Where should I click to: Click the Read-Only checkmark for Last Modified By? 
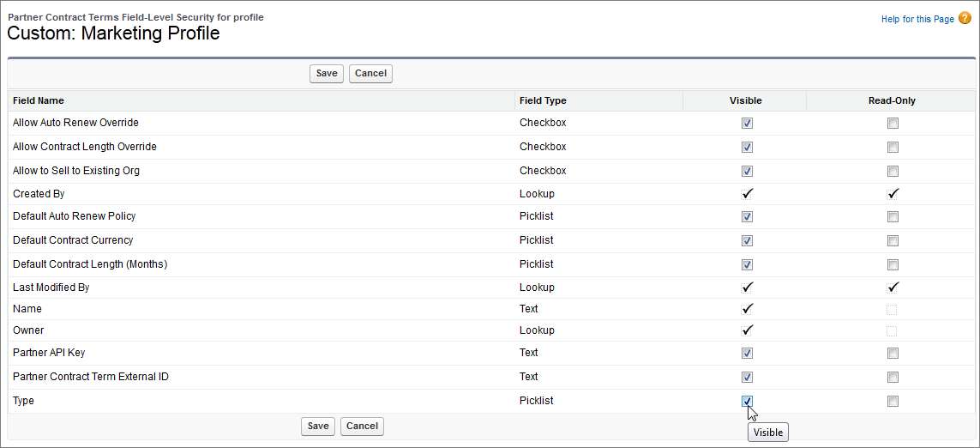pyautogui.click(x=893, y=288)
